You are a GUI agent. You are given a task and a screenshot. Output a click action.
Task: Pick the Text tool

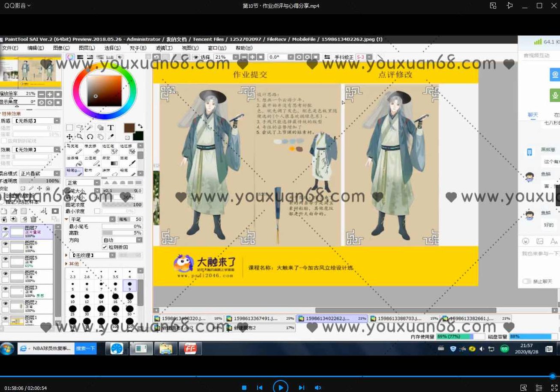point(111,128)
